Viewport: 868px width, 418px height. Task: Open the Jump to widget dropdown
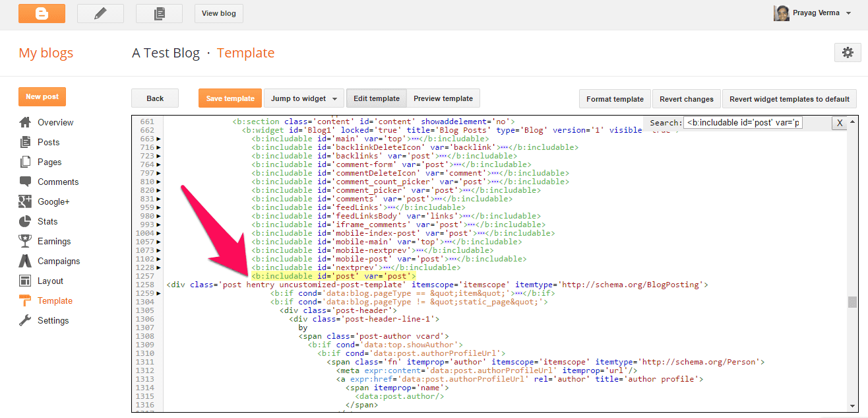pyautogui.click(x=304, y=98)
